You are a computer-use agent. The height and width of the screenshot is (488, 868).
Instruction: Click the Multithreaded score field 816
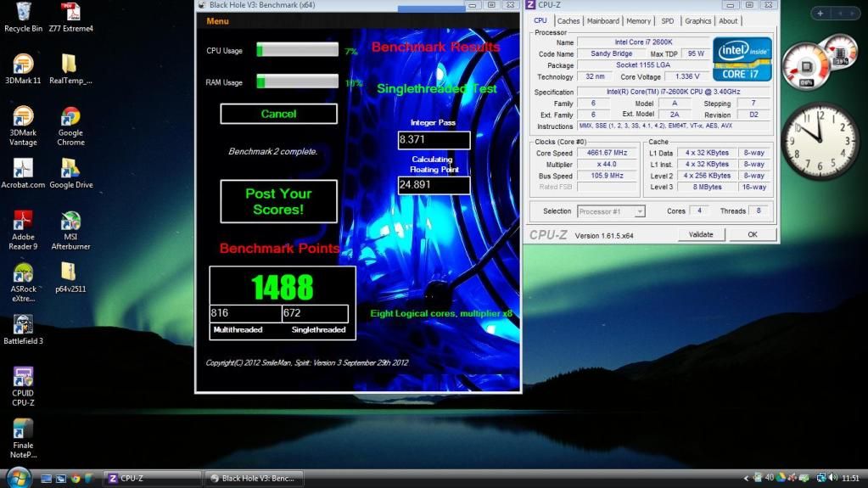[x=245, y=313]
